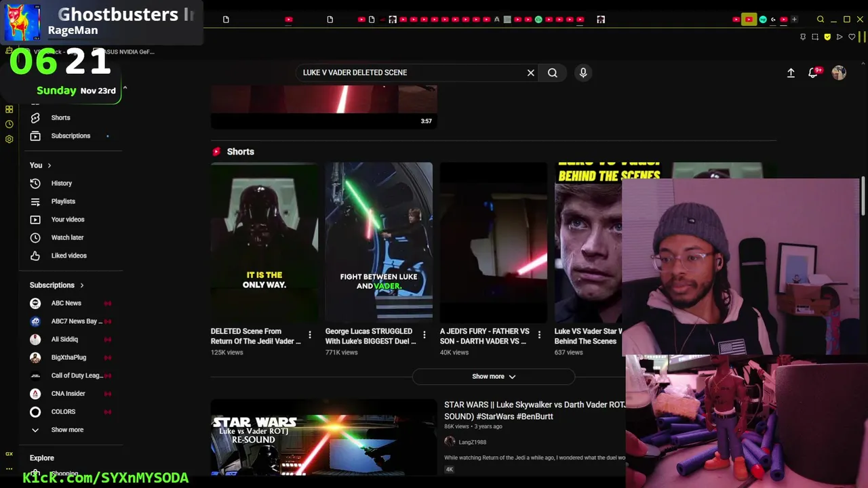Screen dimensions: 868x488
Task: Open the ABC7 News Bay channel avatar
Action: click(x=35, y=321)
